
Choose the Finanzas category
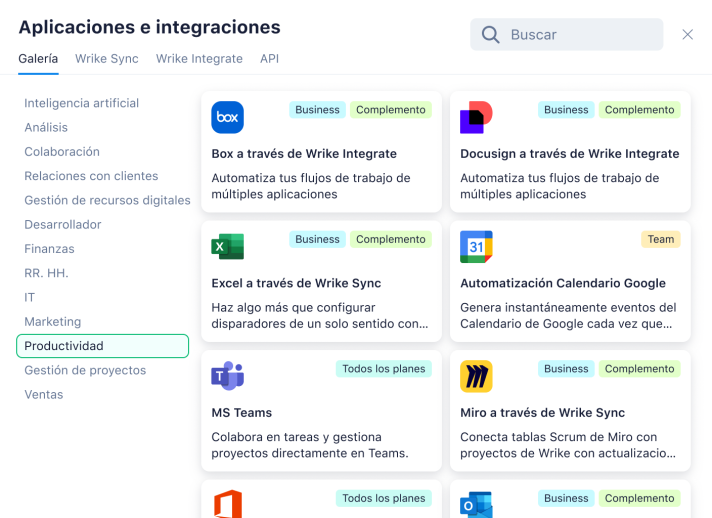(x=49, y=249)
